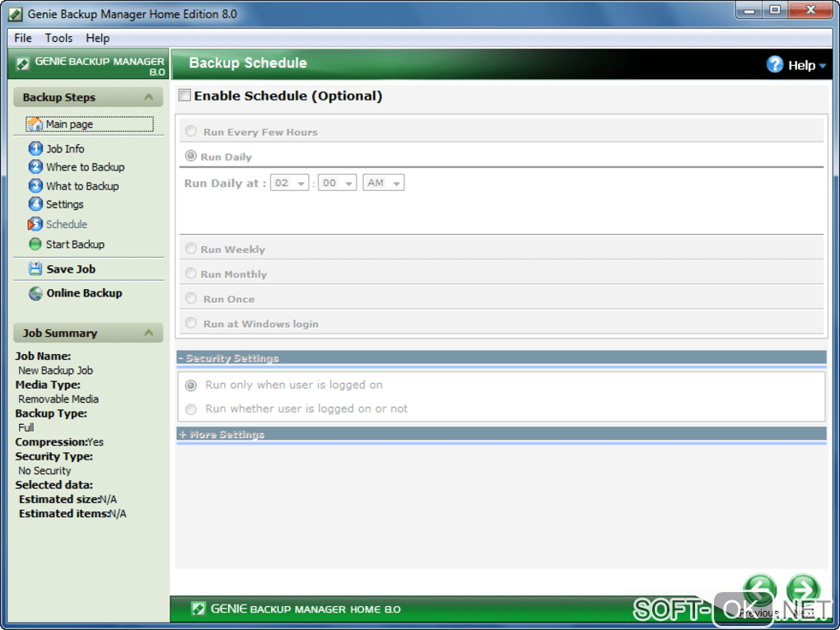
Task: Open the File menu
Action: (23, 38)
